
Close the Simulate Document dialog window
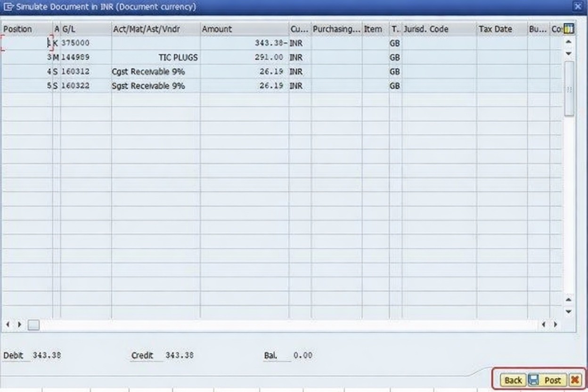click(x=578, y=7)
